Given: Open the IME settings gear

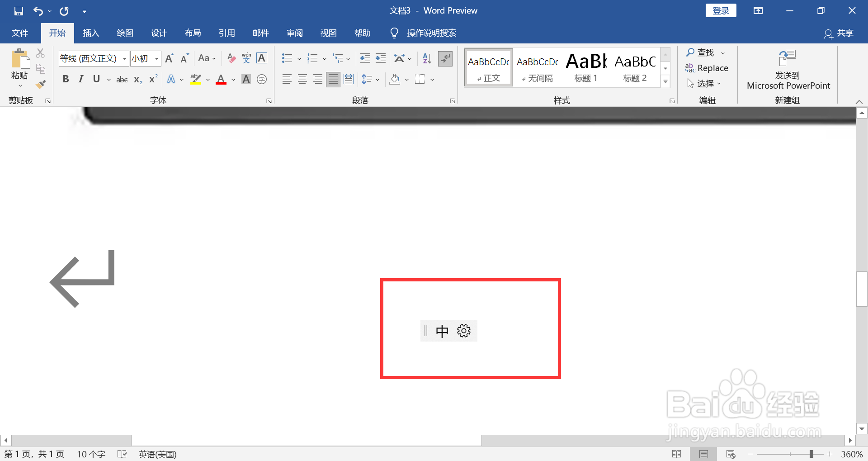Looking at the screenshot, I should click(x=464, y=331).
